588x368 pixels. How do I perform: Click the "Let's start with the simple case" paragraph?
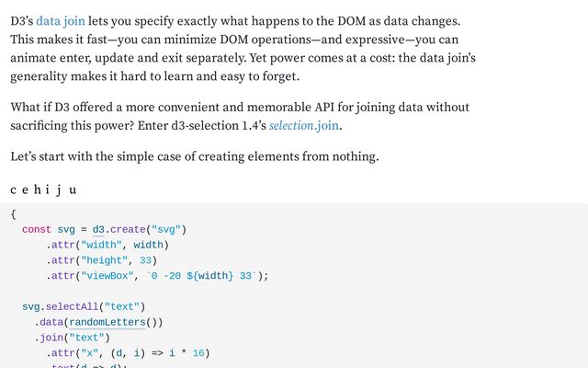pyautogui.click(x=194, y=156)
